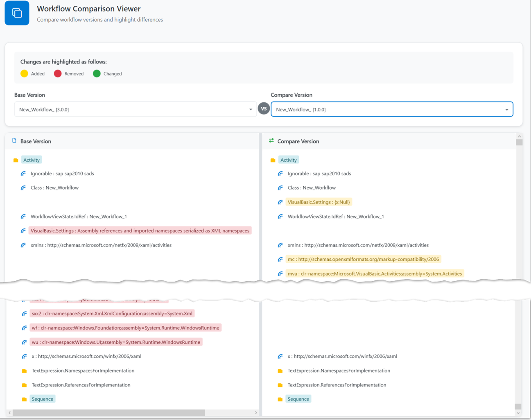Image resolution: width=531 pixels, height=420 pixels.
Task: Click the Base Version panel document icon
Action: click(x=14, y=140)
